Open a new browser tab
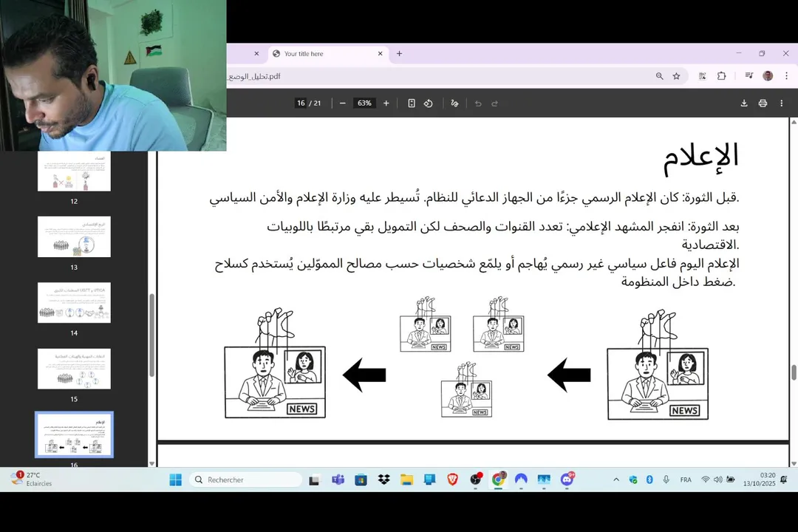The width and height of the screenshot is (798, 532). pos(399,53)
